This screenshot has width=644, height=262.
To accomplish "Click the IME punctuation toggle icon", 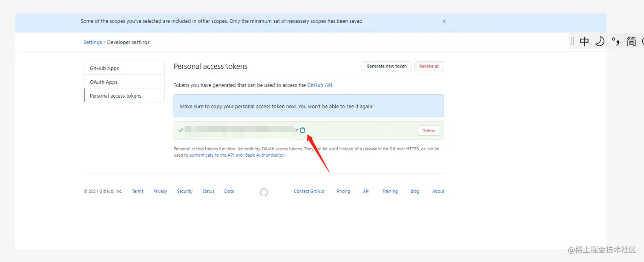I will click(x=615, y=41).
